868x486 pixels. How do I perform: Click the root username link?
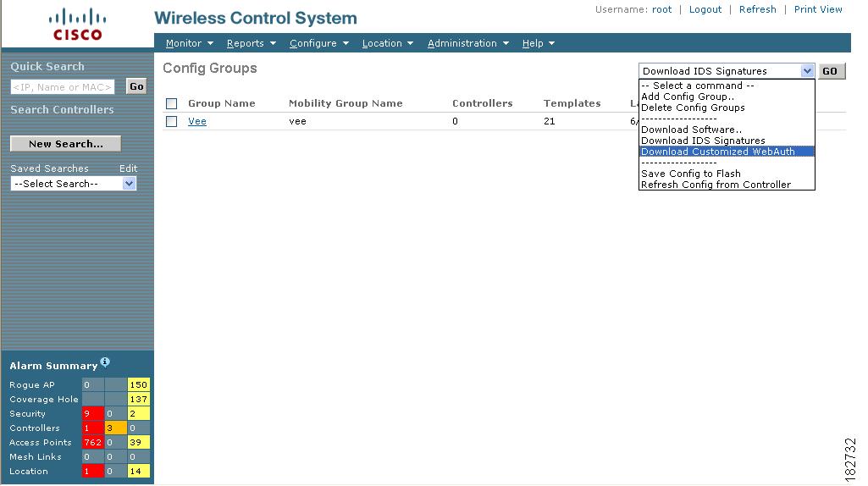pyautogui.click(x=661, y=9)
